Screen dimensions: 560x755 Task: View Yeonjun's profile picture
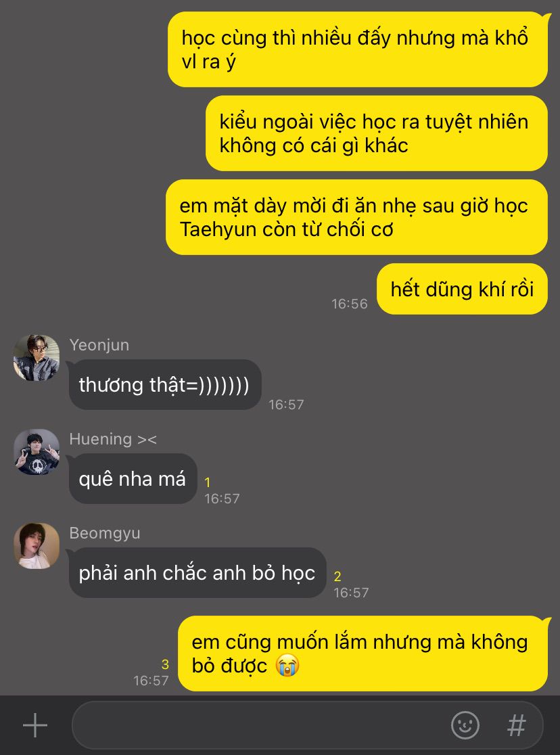pos(37,358)
